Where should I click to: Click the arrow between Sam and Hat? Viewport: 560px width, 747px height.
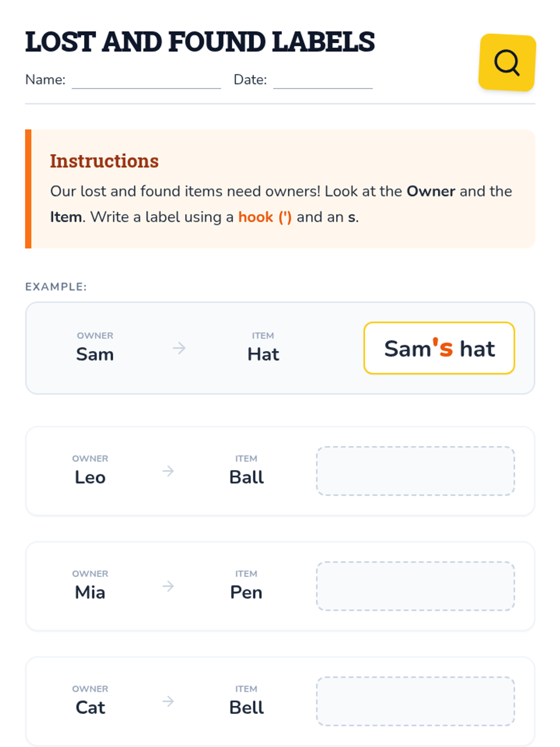tap(179, 348)
